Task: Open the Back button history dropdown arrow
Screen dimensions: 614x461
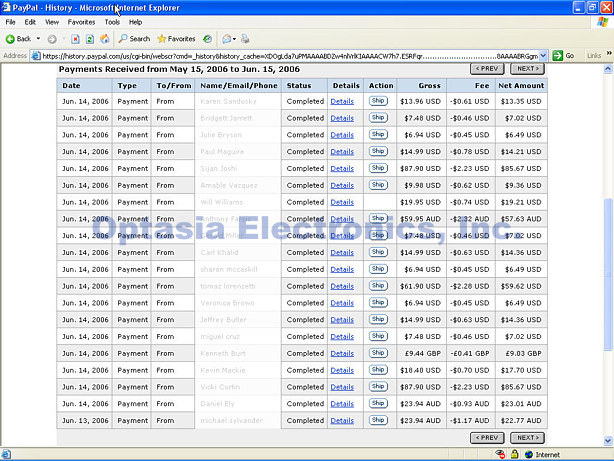Action: pos(38,38)
